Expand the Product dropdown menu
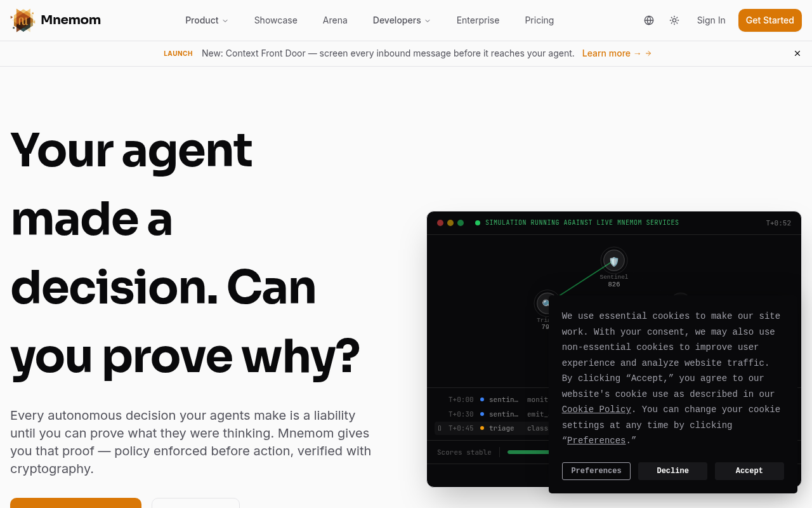 tap(206, 20)
